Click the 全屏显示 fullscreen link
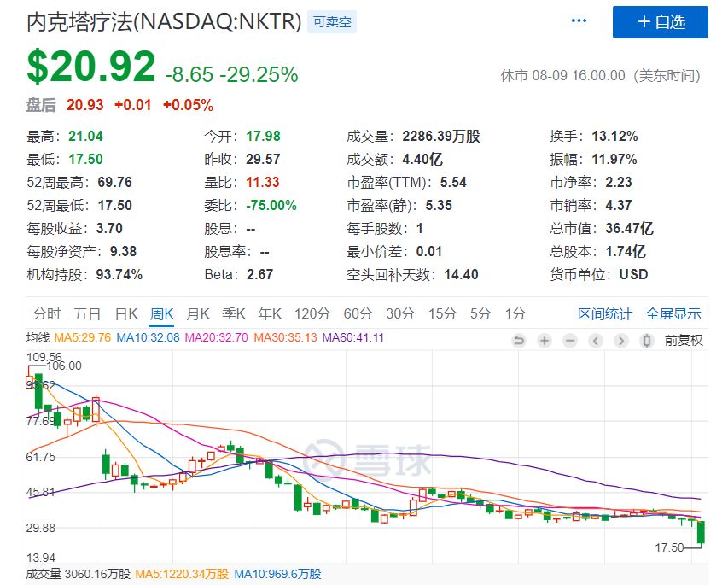The image size is (728, 585). tap(673, 314)
